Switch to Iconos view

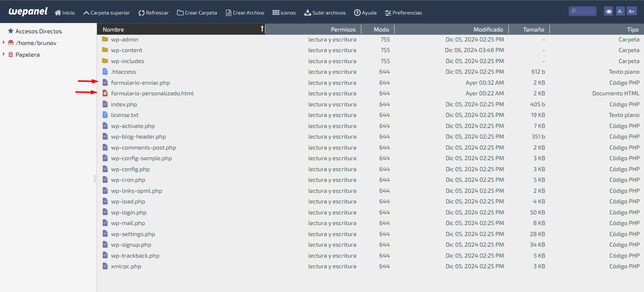pyautogui.click(x=284, y=13)
